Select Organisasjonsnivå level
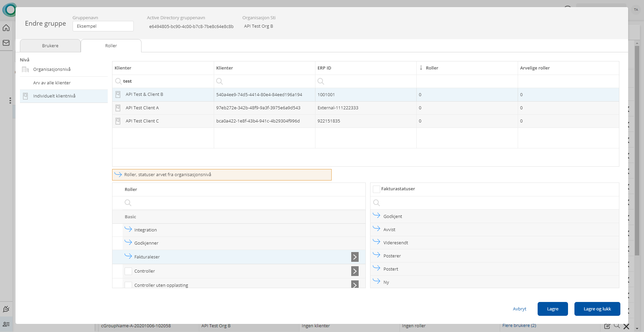 (52, 70)
